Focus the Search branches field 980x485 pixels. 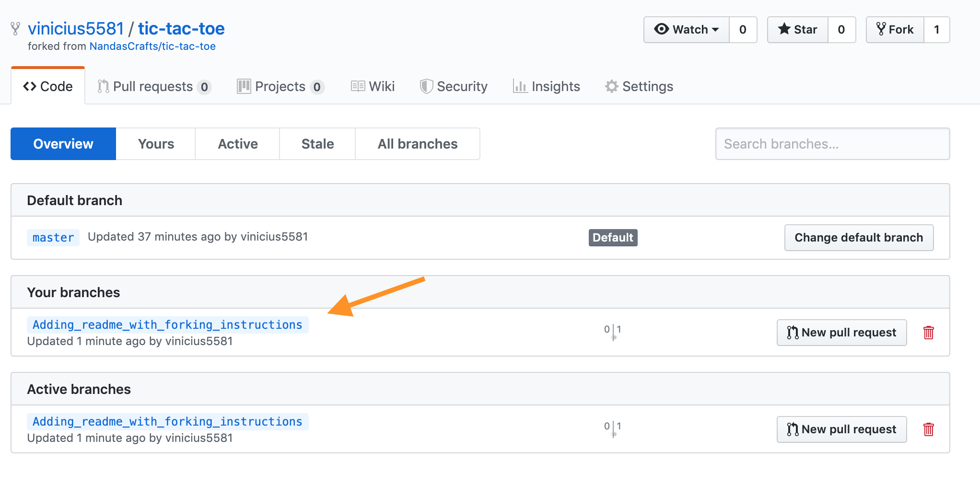tap(832, 144)
